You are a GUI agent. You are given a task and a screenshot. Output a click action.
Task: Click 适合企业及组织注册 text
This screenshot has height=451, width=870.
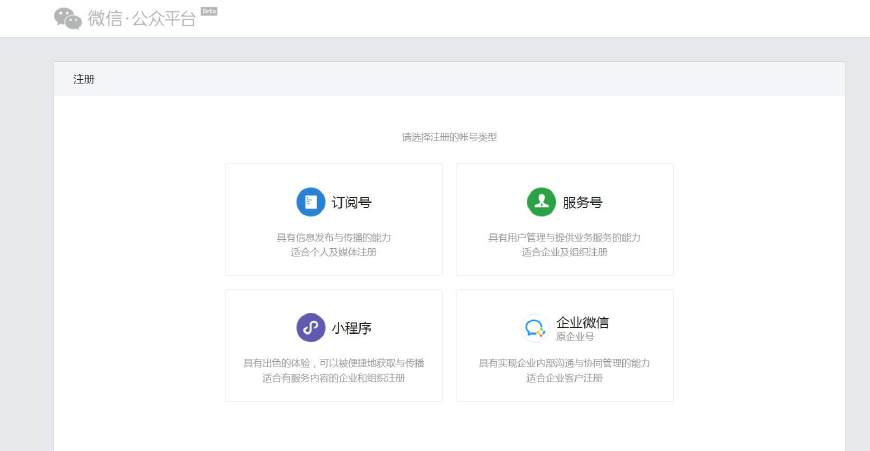pyautogui.click(x=564, y=252)
